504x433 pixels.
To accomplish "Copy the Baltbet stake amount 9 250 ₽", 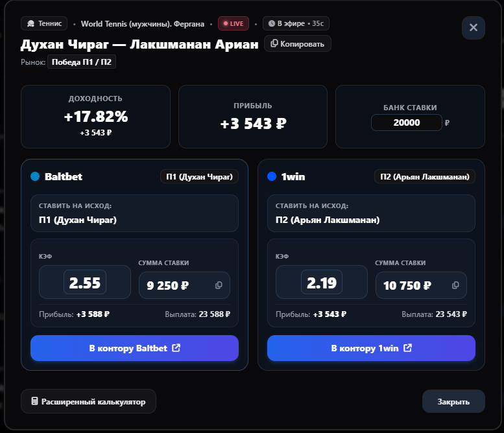I will [219, 285].
